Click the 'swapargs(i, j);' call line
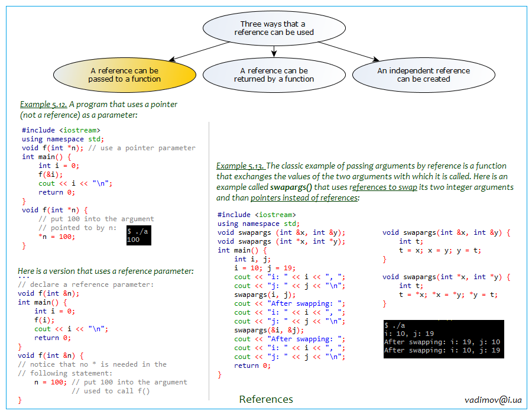 265,295
